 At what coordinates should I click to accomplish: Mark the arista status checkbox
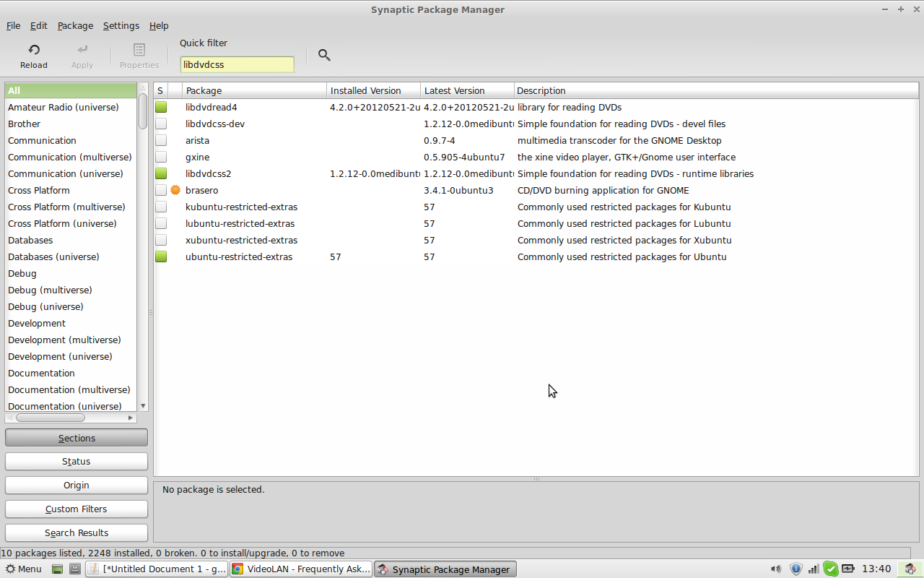[161, 140]
